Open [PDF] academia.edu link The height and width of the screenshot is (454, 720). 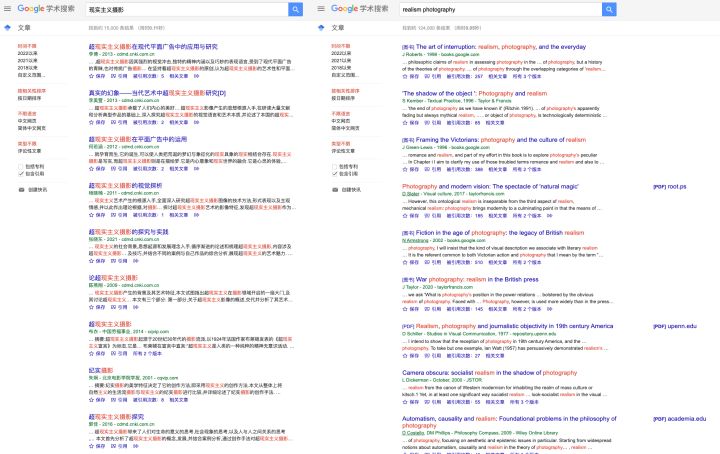pyautogui.click(x=679, y=419)
